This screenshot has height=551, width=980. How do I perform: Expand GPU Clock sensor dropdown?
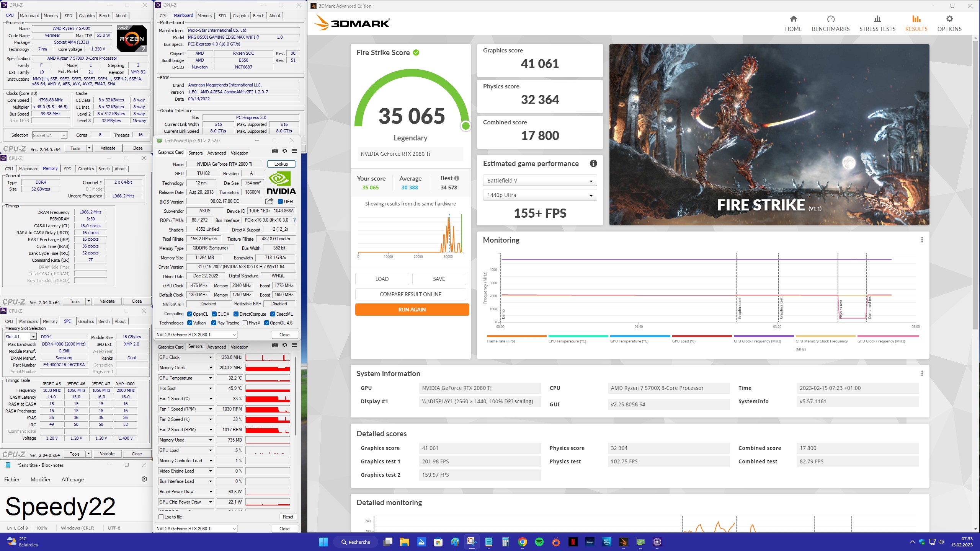click(210, 357)
